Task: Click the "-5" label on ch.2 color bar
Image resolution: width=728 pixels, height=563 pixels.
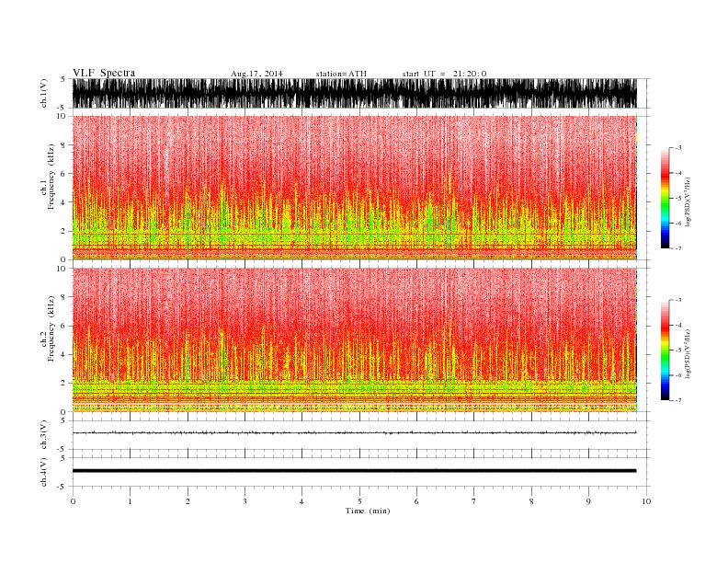Action: click(677, 350)
